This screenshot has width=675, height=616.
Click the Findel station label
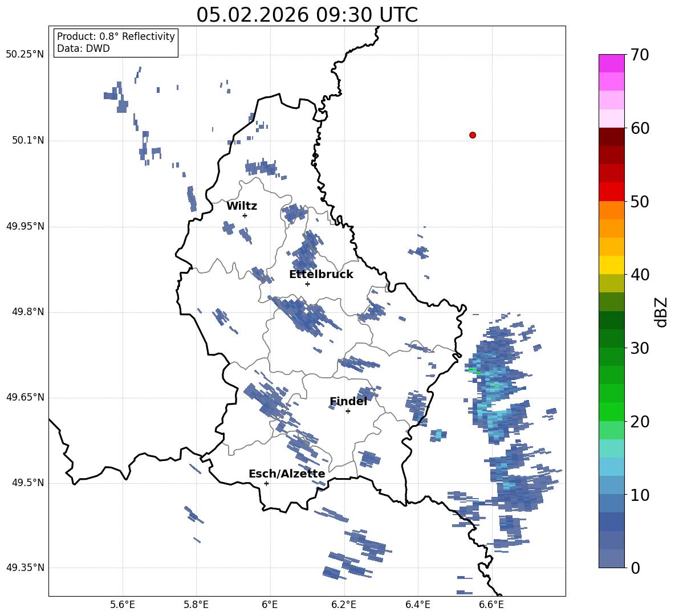click(x=348, y=401)
